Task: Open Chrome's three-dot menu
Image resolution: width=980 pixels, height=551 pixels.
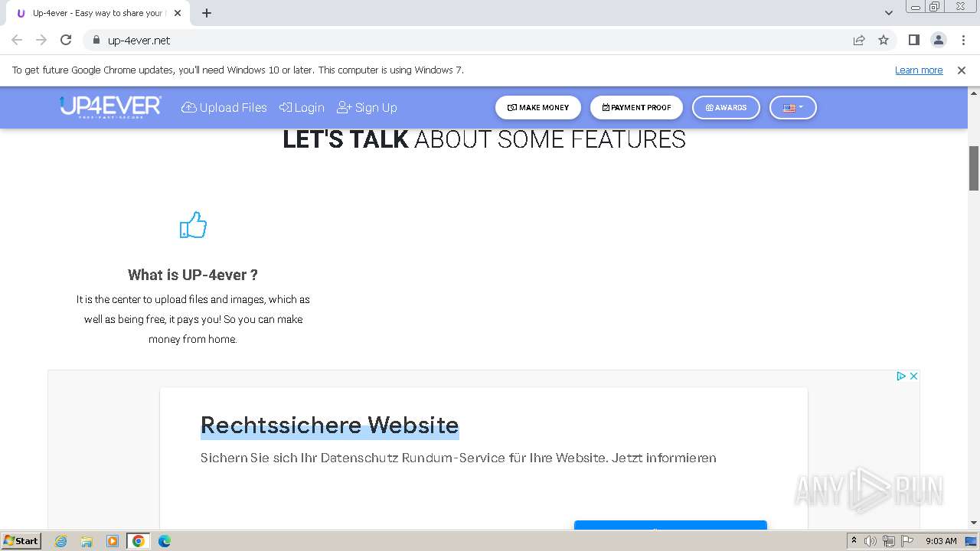Action: coord(962,40)
